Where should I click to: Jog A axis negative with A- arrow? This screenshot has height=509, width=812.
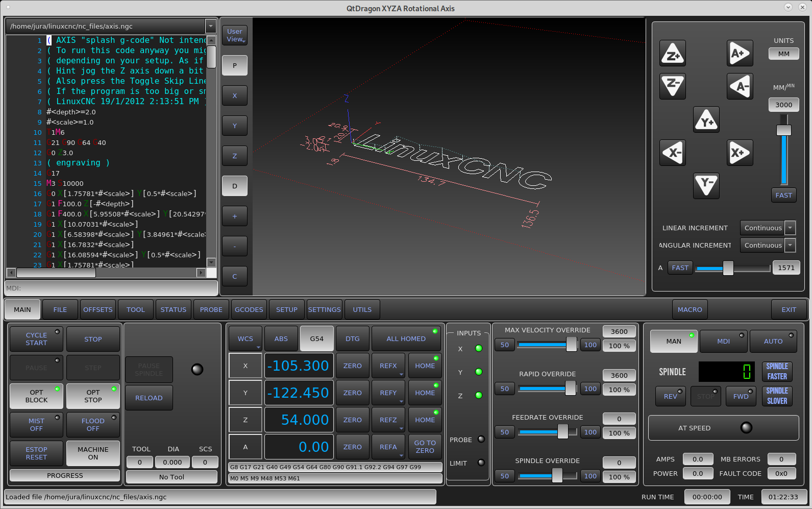point(740,86)
